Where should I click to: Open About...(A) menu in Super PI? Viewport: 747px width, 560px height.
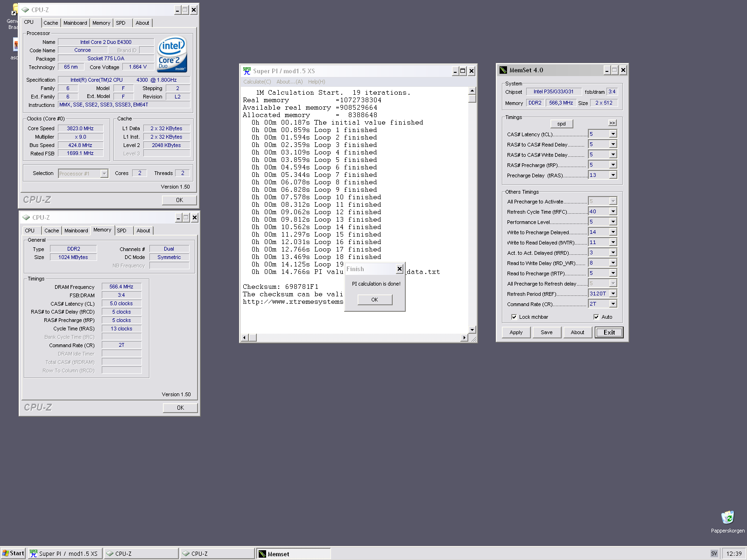point(289,82)
